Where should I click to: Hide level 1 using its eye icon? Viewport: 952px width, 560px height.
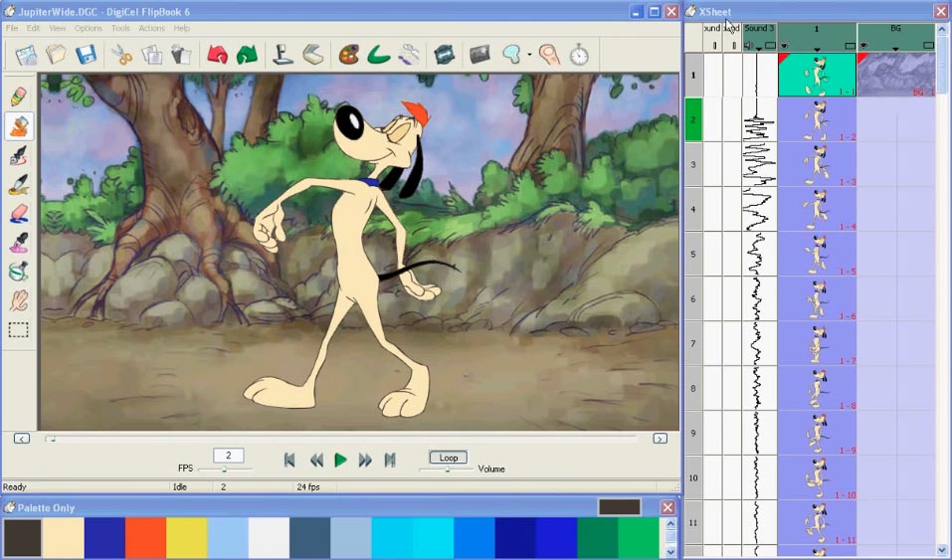[x=784, y=46]
